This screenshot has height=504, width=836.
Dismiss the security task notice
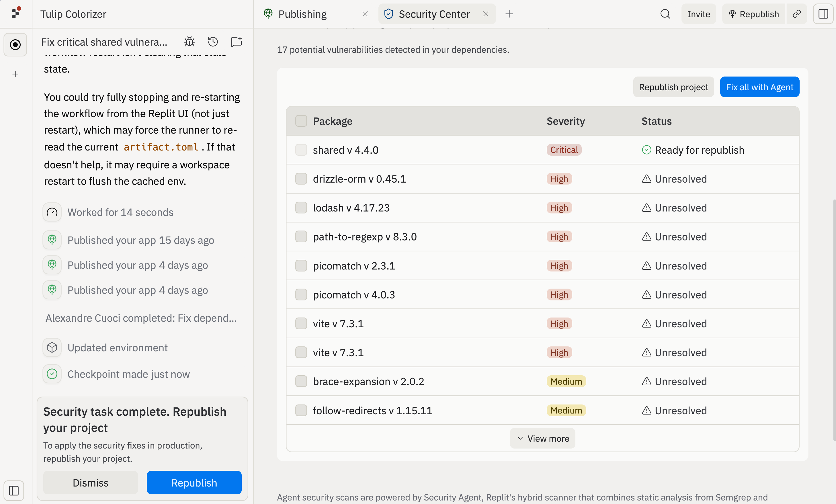tap(91, 482)
